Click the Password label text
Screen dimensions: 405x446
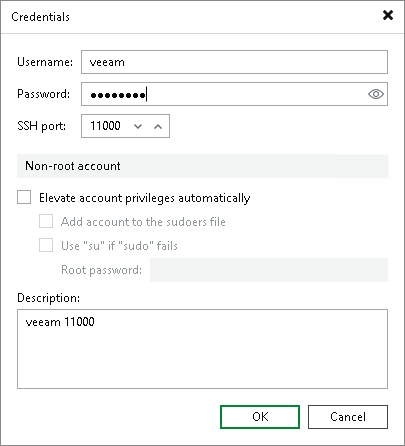click(x=44, y=94)
